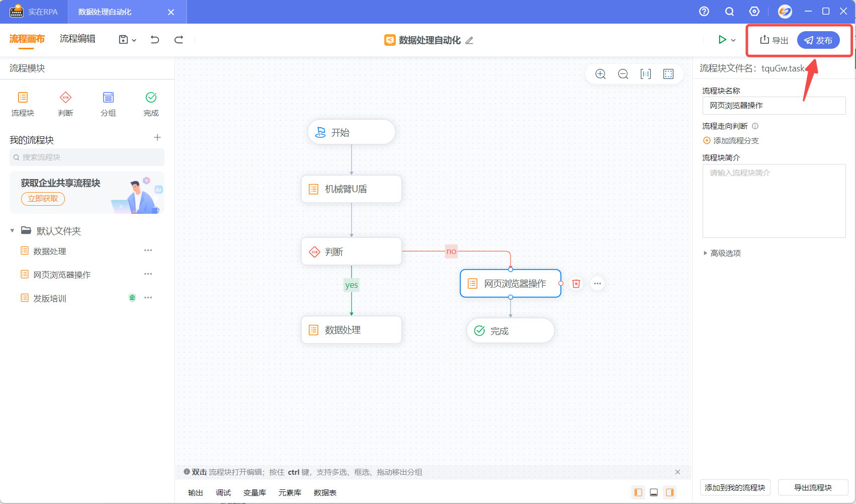Click the 立即获取 button
This screenshot has width=856, height=504.
[x=43, y=199]
